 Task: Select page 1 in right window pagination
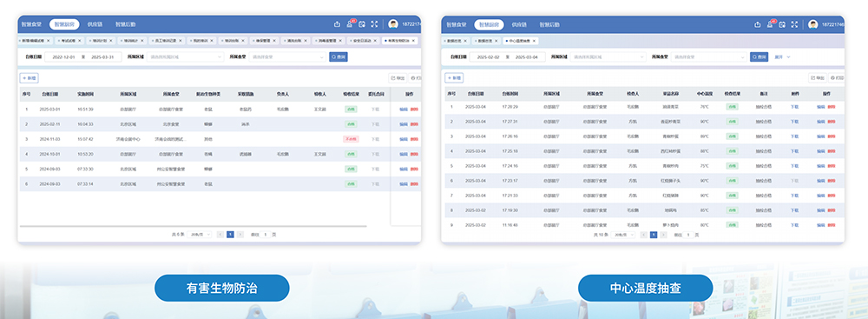pos(654,235)
